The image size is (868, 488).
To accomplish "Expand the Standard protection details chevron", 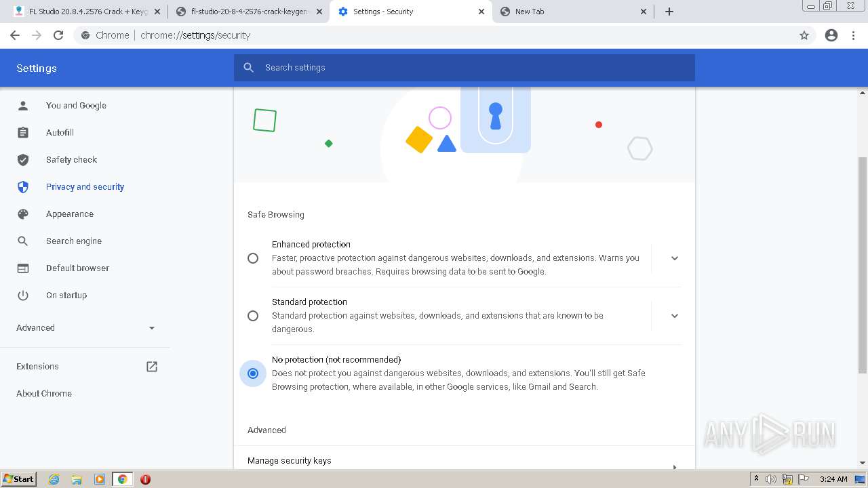I will [674, 316].
